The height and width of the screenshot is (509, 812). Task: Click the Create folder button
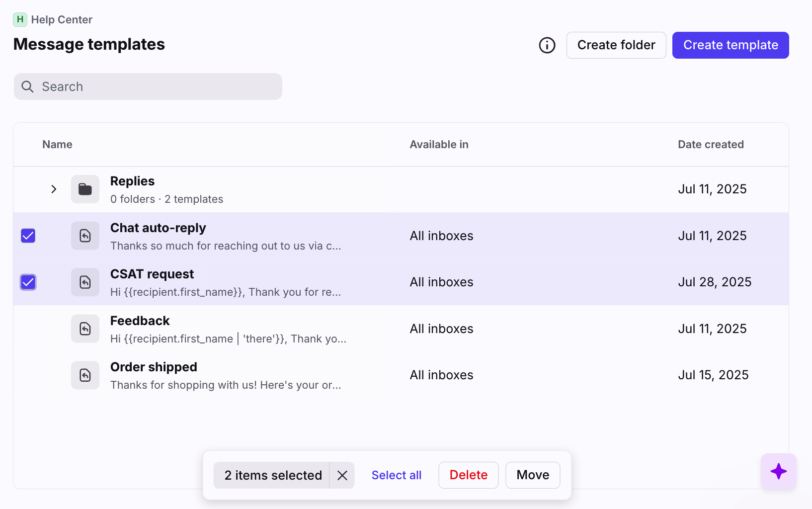point(616,45)
